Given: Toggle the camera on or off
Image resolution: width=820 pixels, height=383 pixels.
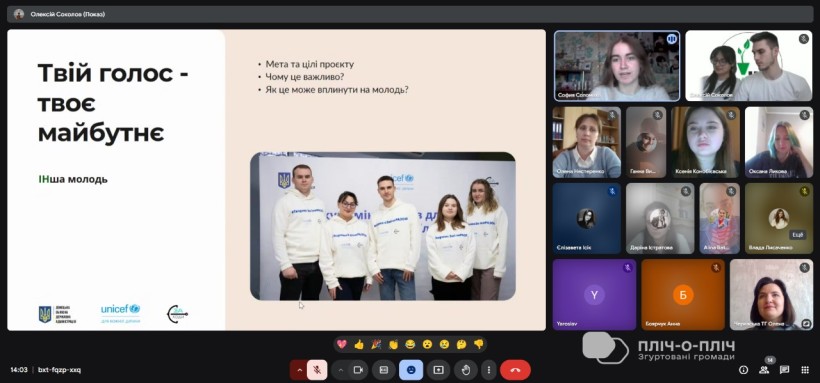Looking at the screenshot, I should point(358,370).
